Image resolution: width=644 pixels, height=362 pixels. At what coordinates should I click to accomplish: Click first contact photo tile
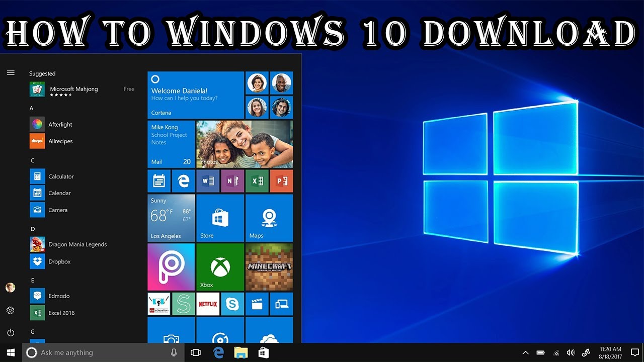pos(257,83)
